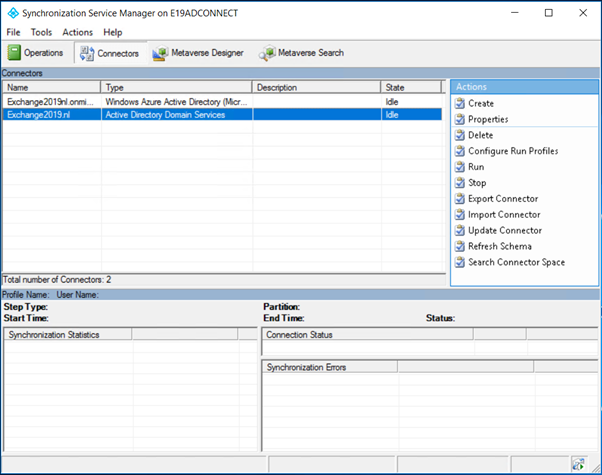Delete the selected connector
This screenshot has height=475, width=602.
tap(480, 135)
